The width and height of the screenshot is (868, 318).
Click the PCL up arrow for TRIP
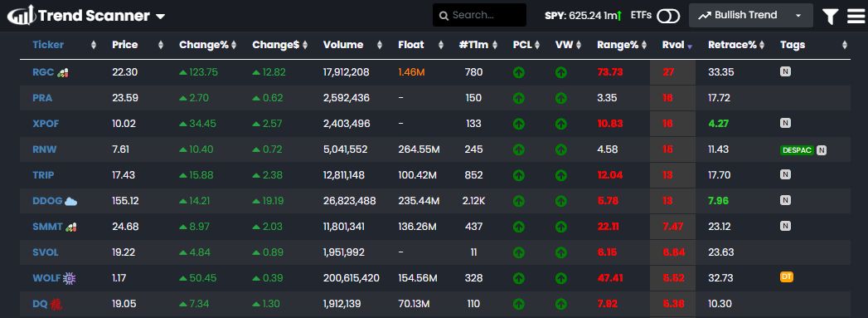pos(519,175)
